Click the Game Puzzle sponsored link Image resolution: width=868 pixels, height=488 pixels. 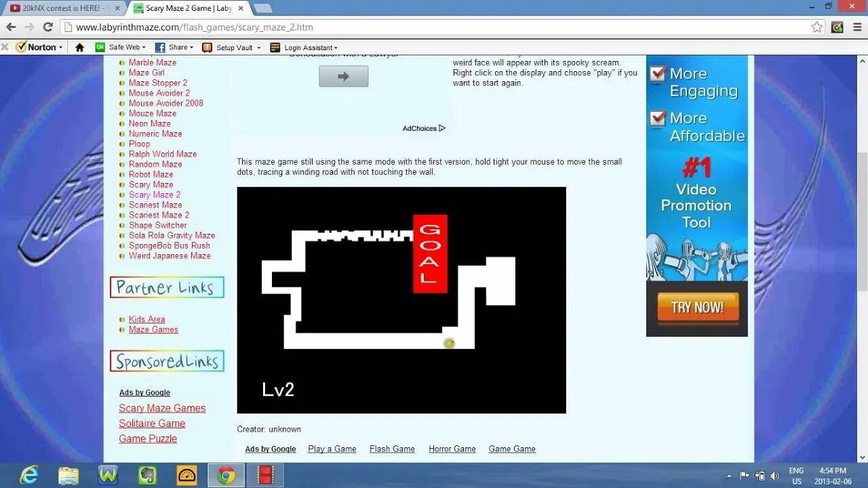(148, 439)
